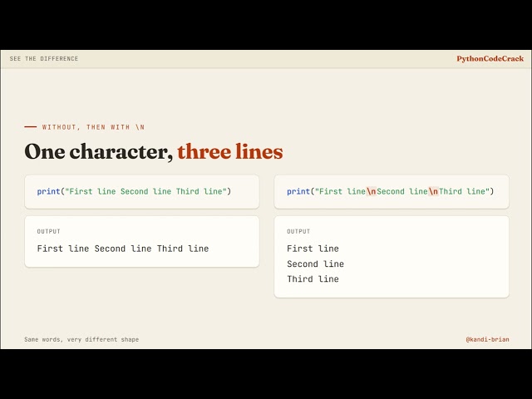Click the single-line output 'First line Second line Third line'

click(x=123, y=249)
